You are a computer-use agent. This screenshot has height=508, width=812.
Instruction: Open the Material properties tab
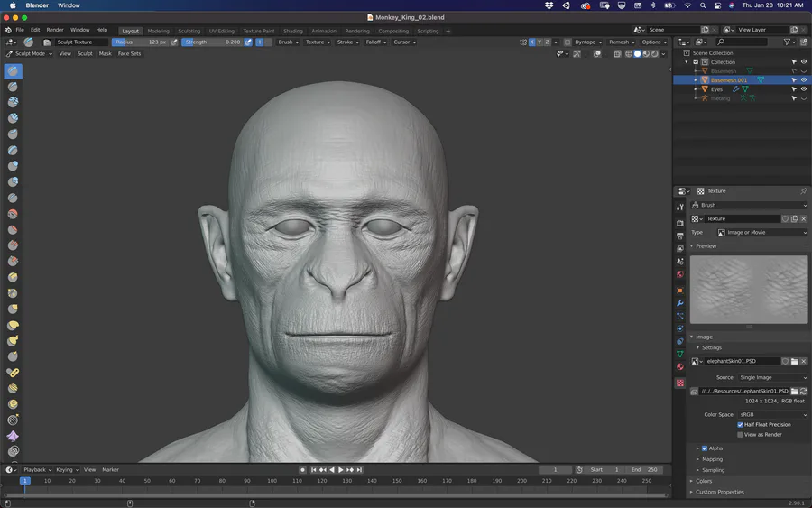pyautogui.click(x=680, y=366)
